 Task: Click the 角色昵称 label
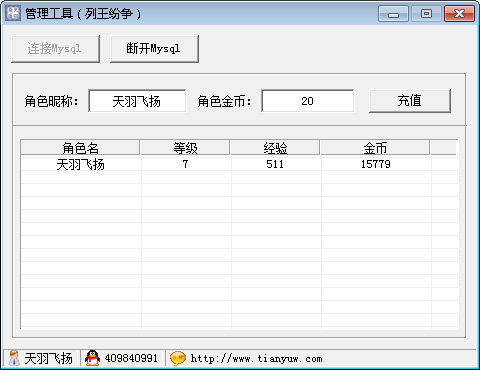51,101
